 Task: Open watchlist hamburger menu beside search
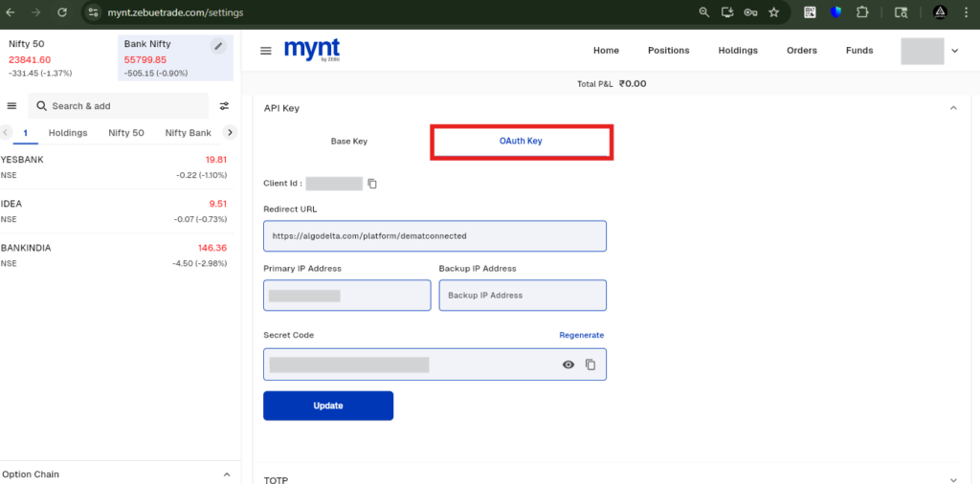[x=11, y=106]
